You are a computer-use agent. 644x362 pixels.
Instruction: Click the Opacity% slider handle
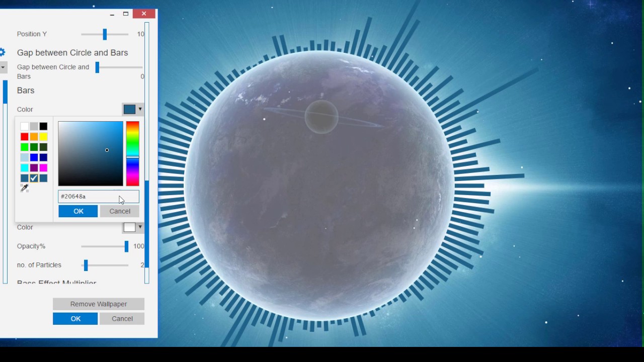tap(126, 246)
